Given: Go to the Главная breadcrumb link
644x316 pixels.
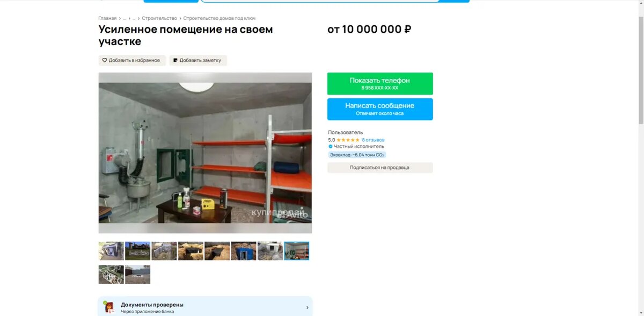Looking at the screenshot, I should click(107, 18).
